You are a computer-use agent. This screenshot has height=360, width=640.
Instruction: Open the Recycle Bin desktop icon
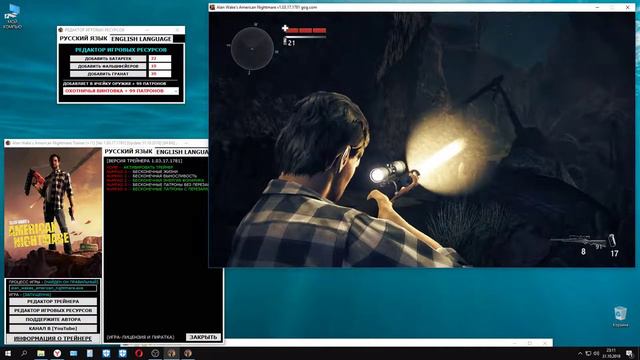pos(620,317)
